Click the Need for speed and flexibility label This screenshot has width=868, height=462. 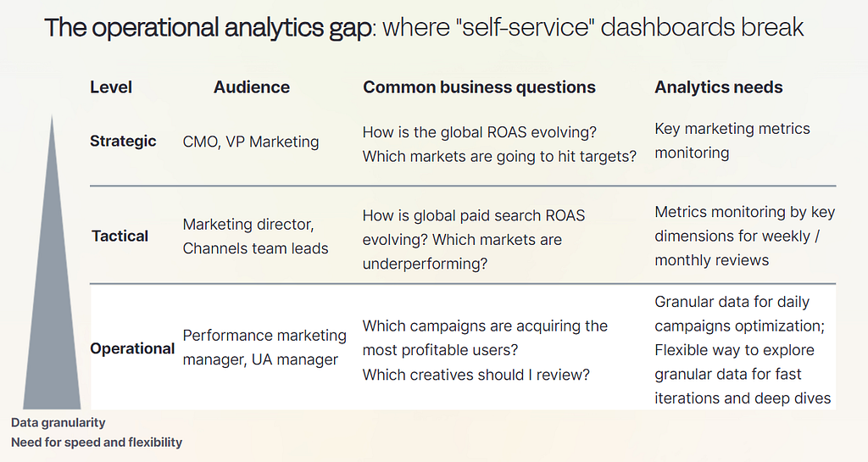[97, 443]
